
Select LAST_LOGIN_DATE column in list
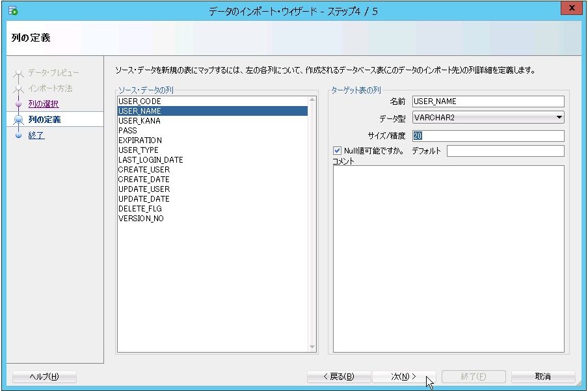tap(150, 160)
